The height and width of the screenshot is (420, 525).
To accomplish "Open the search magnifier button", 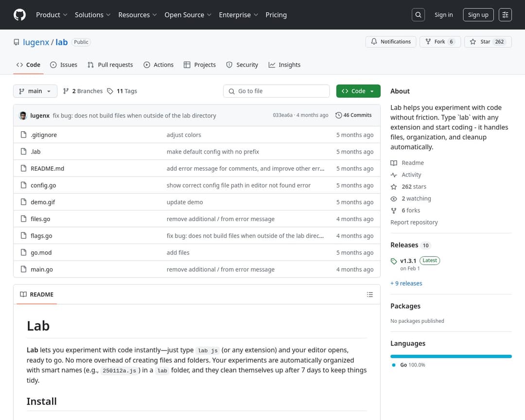I will pyautogui.click(x=418, y=15).
